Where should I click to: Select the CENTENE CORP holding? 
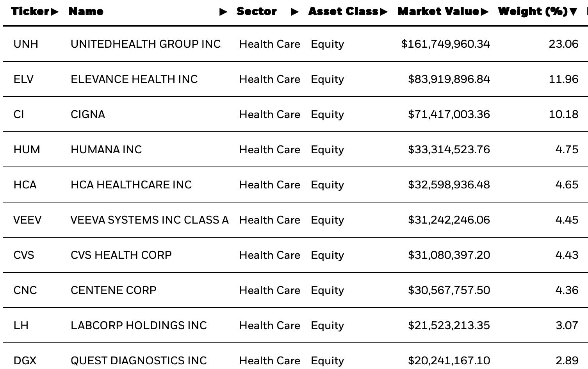click(114, 290)
